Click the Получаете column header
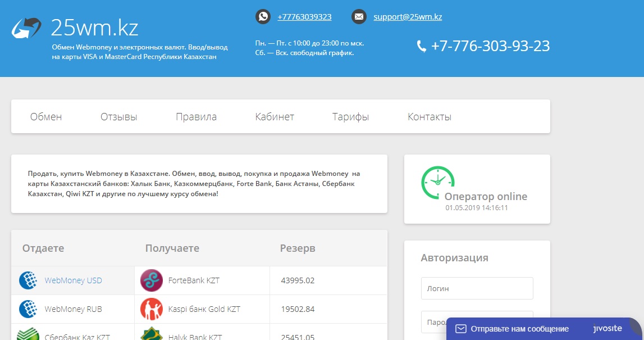Viewport: 644px width, 340px height. click(x=172, y=248)
